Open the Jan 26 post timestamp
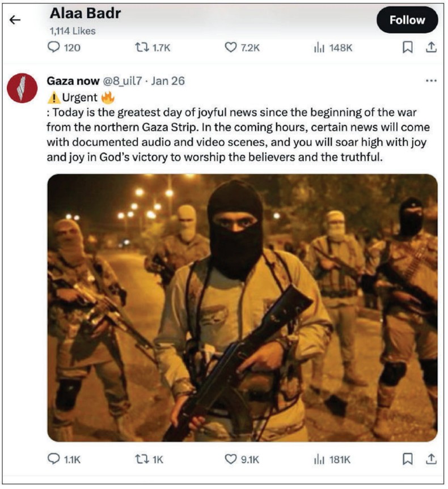The image size is (448, 489). (x=169, y=81)
